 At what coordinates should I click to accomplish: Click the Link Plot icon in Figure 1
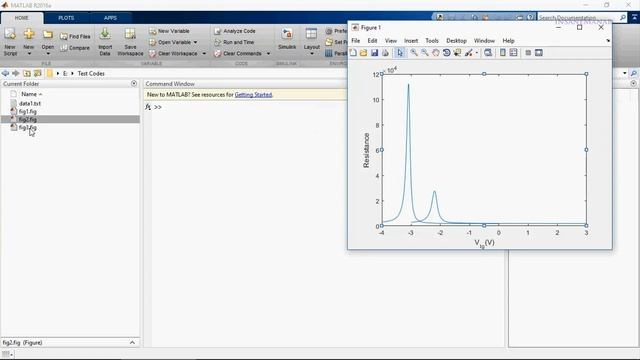pos(488,53)
